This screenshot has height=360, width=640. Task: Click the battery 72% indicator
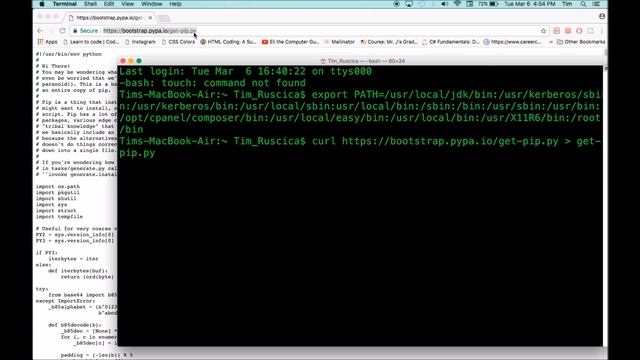488,4
